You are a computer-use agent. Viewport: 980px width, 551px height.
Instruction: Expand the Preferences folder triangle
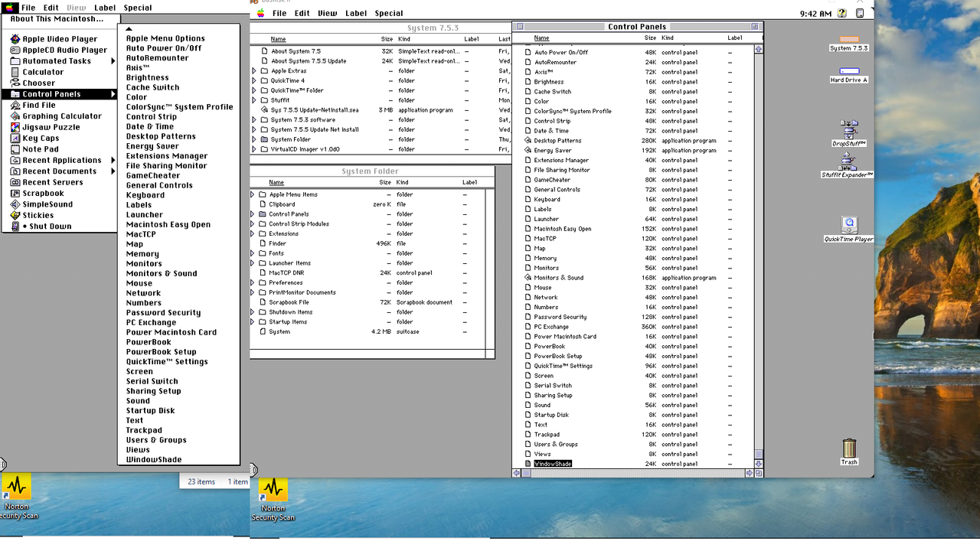(253, 282)
